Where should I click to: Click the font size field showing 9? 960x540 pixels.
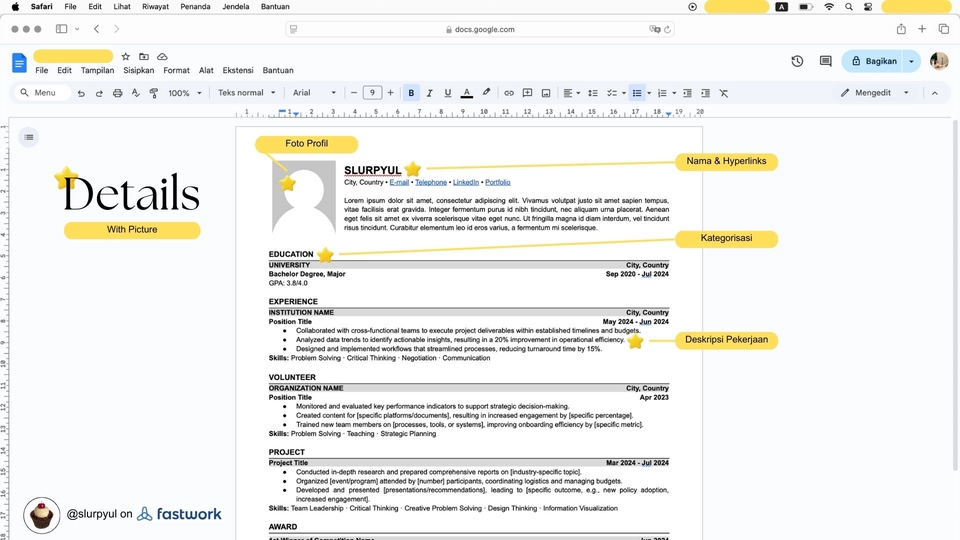pos(372,92)
